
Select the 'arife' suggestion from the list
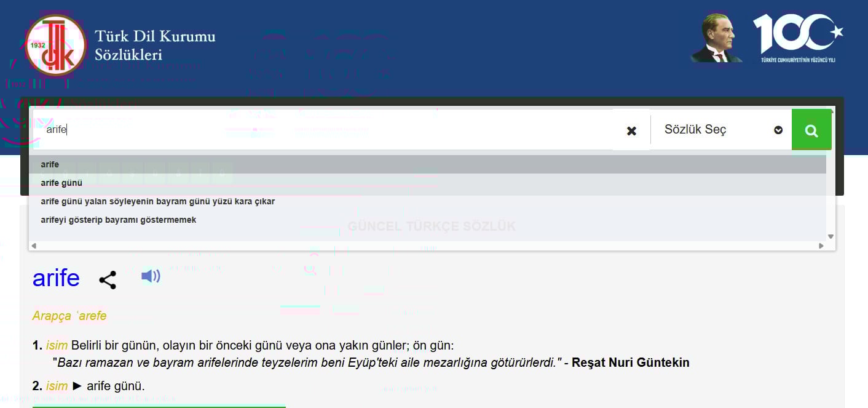click(x=50, y=164)
